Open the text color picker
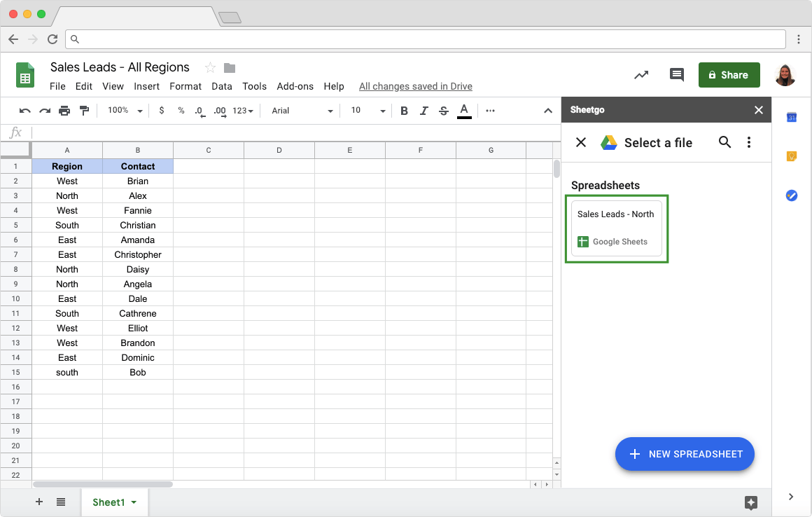The height and width of the screenshot is (517, 812). point(464,111)
